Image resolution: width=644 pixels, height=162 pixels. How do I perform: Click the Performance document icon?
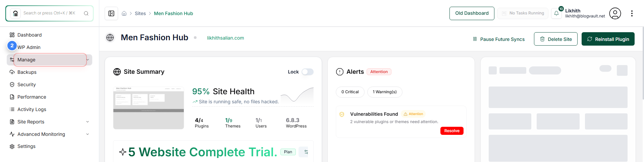click(x=12, y=97)
